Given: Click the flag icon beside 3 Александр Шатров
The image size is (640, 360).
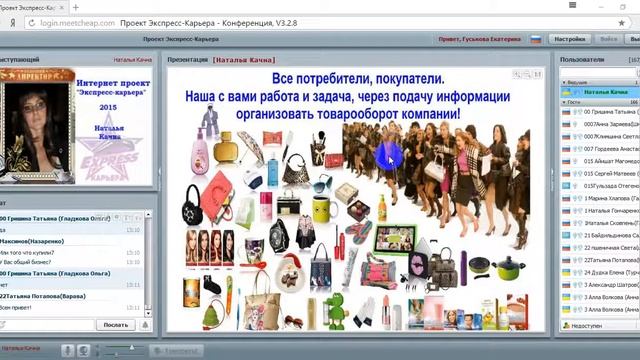Looking at the screenshot, I should (566, 285).
